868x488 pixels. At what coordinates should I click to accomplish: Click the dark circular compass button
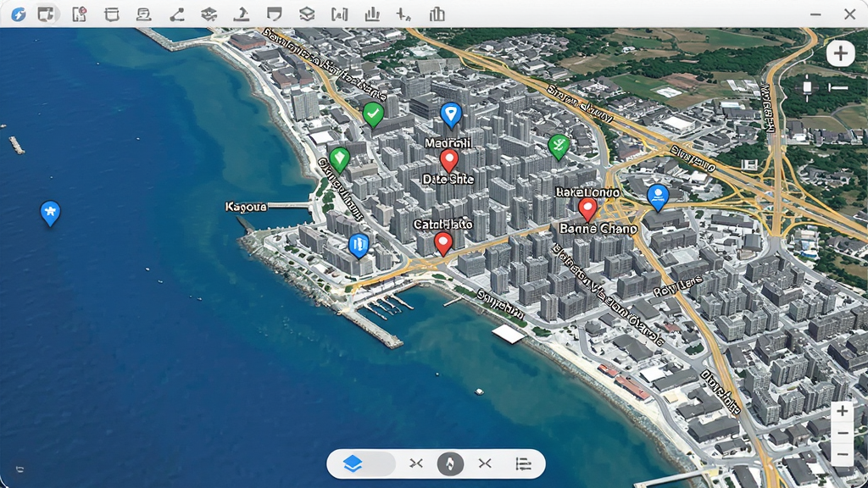[450, 463]
